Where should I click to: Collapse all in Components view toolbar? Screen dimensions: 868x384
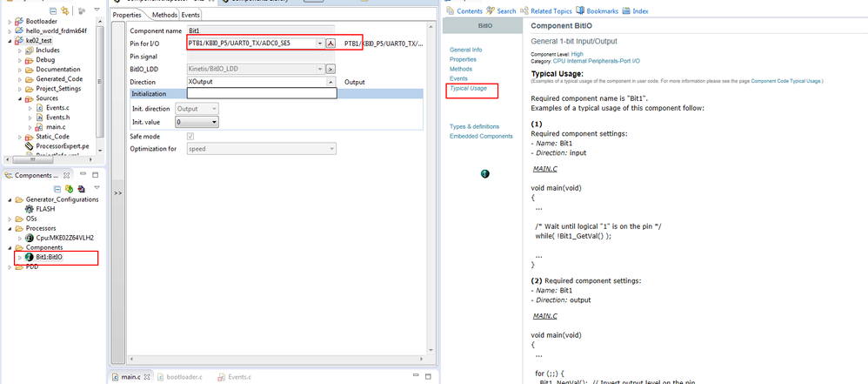coord(57,188)
